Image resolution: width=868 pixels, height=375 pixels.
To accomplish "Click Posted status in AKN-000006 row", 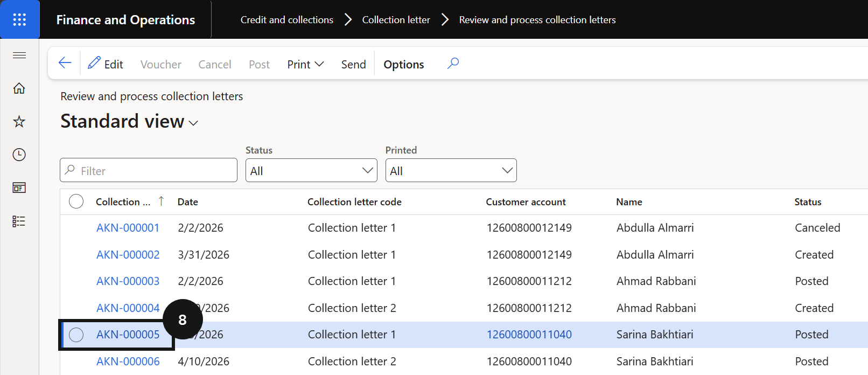I will tap(812, 362).
